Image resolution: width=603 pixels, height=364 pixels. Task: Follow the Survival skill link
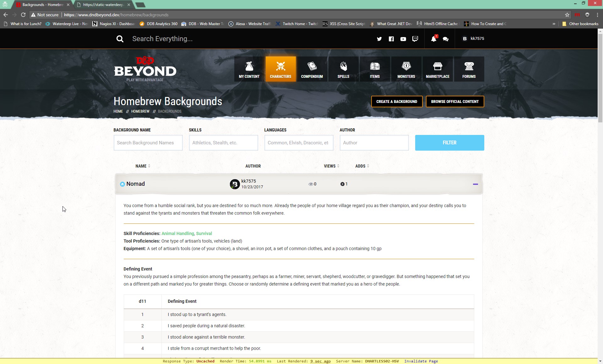click(204, 233)
